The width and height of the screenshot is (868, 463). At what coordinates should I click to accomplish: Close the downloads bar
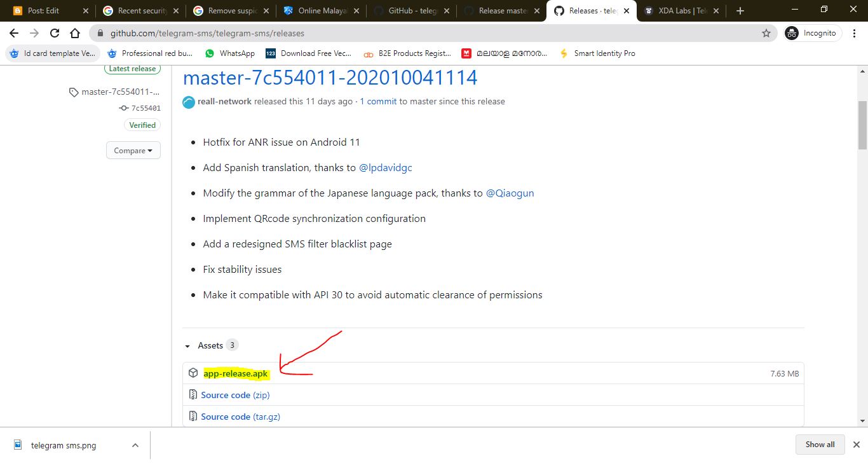pyautogui.click(x=856, y=445)
